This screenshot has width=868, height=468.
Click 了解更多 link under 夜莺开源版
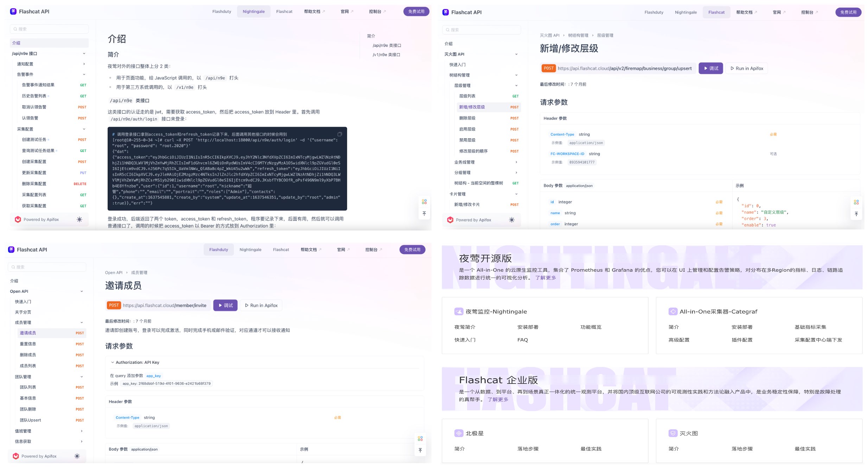pyautogui.click(x=545, y=278)
